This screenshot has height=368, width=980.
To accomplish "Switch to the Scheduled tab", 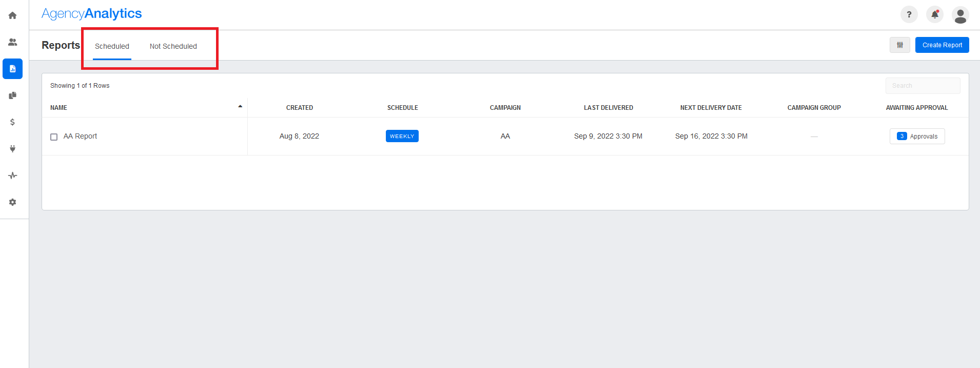I will pos(112,46).
